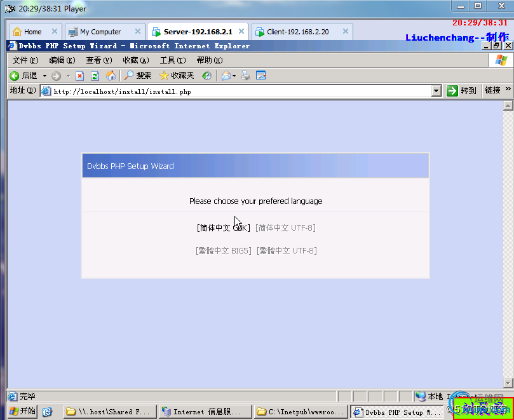Click the URL address input field
The width and height of the screenshot is (514, 420).
242,91
